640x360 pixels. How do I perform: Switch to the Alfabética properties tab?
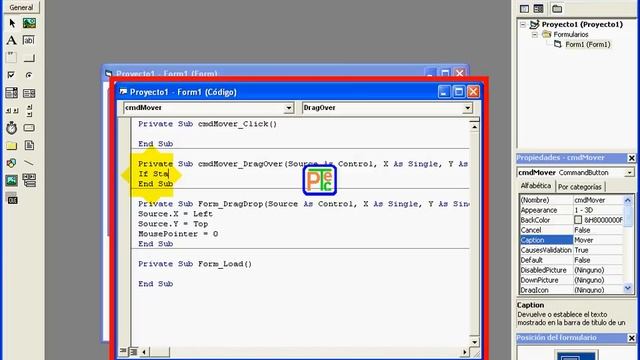[536, 186]
